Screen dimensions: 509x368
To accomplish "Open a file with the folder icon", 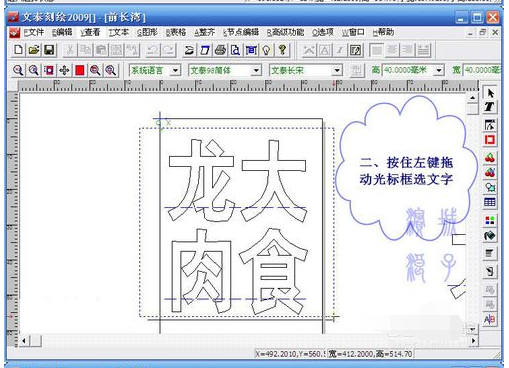I will [x=33, y=50].
